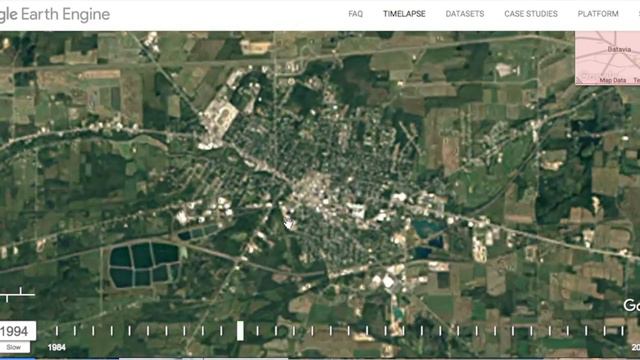This screenshot has width=640, height=360.
Task: Jump to the first timeline tick above 1984
Action: click(x=57, y=331)
